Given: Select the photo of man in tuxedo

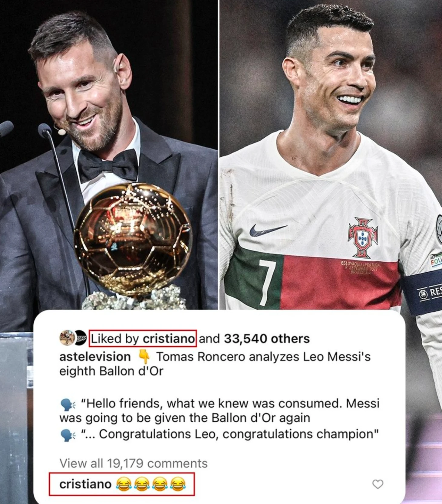Looking at the screenshot, I should tap(109, 155).
